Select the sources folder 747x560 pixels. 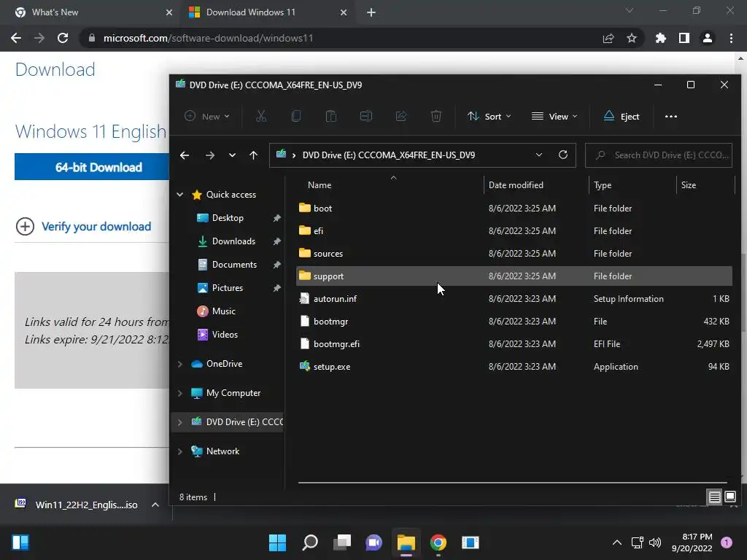pos(514,254)
